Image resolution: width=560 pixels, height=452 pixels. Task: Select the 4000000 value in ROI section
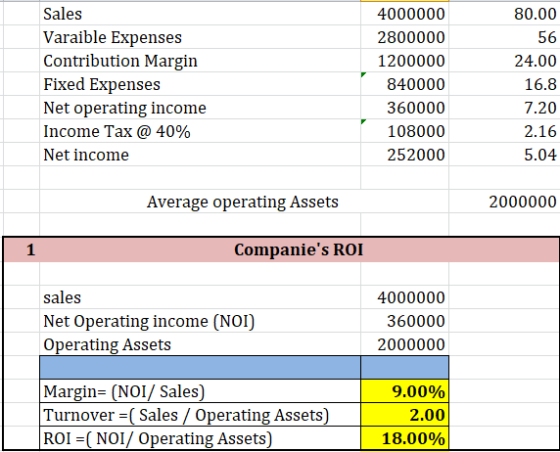(405, 297)
